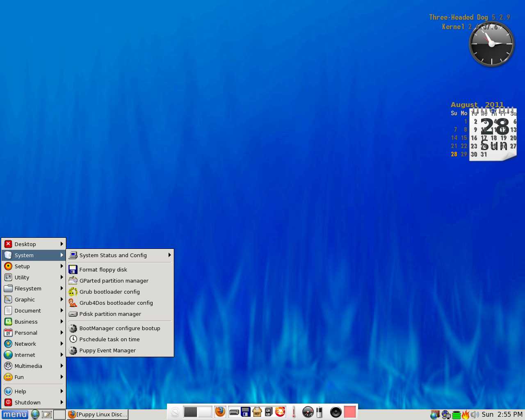Open the Shutdown menu category

pyautogui.click(x=34, y=402)
